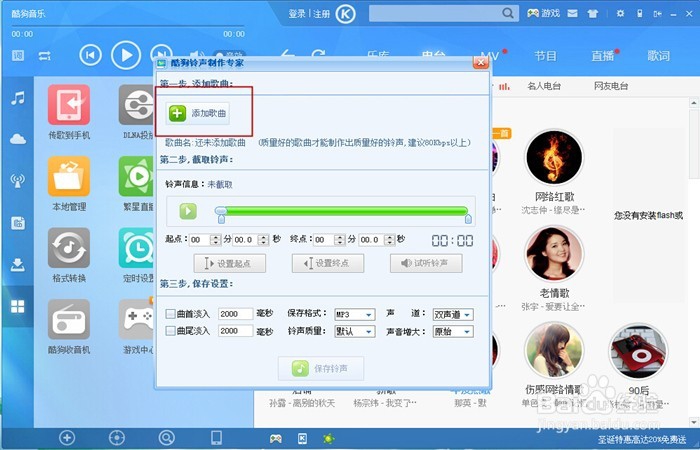700x450 pixels.
Task: Click the Set End Point button (设置终点)
Action: [328, 263]
